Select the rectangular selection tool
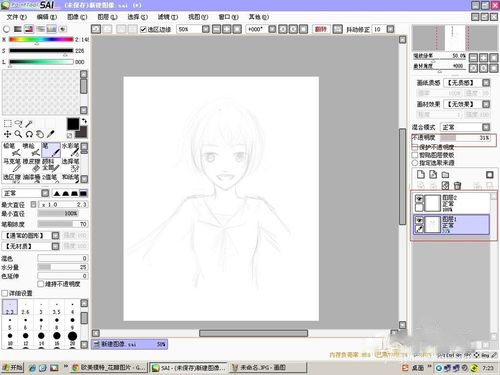 pos(8,124)
